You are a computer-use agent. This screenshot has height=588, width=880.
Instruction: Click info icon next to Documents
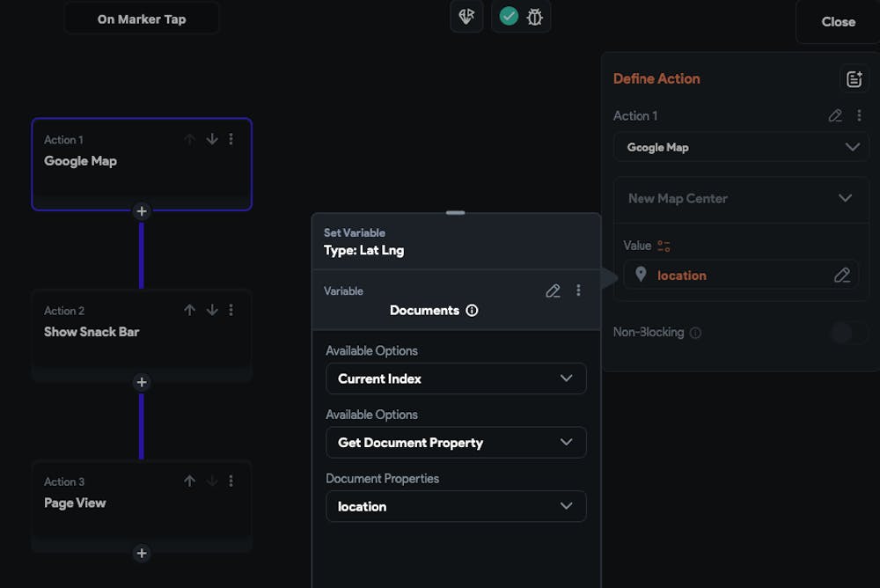472,311
